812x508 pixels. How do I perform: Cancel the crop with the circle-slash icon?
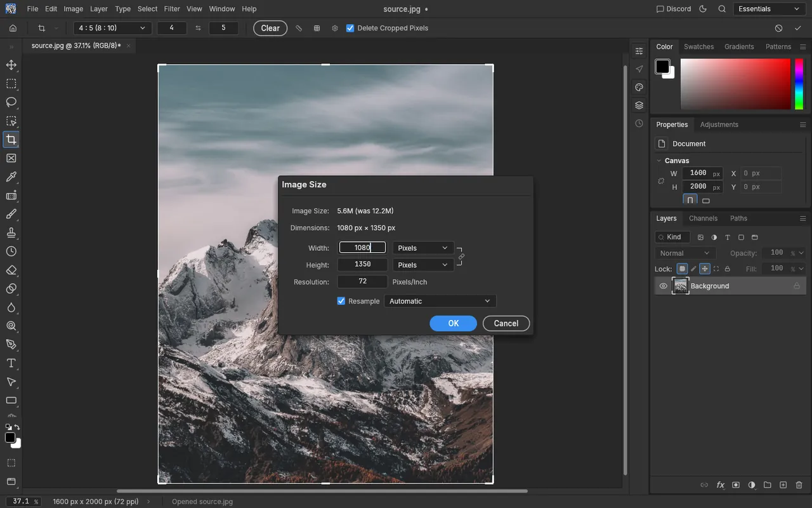pyautogui.click(x=778, y=28)
